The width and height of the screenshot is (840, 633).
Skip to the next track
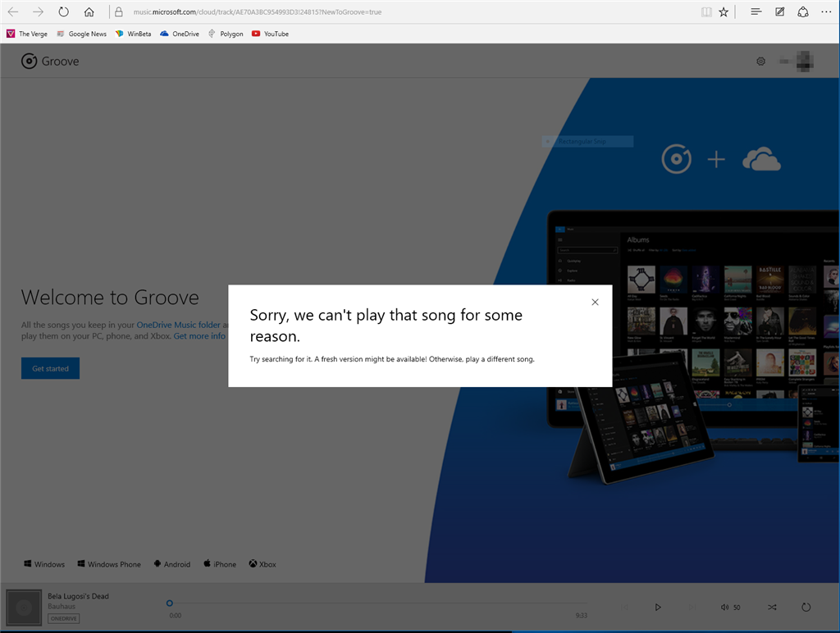[x=692, y=608]
